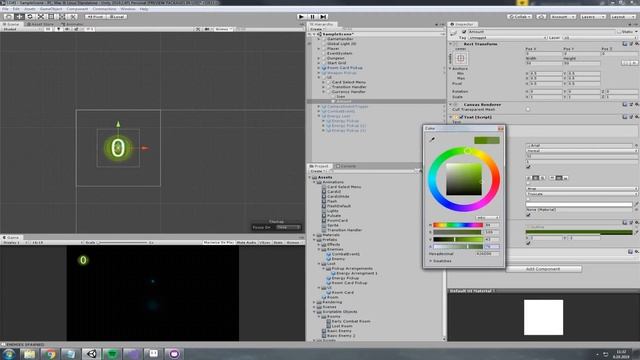Open the Tag dropdown in Inspector
This screenshot has width=640, height=360.
coord(507,38)
